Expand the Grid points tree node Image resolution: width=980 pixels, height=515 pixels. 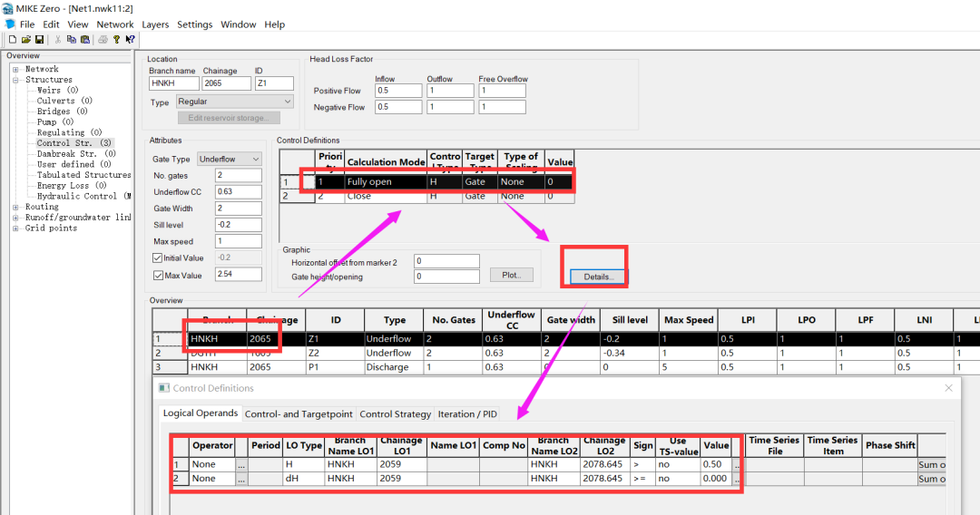coord(15,228)
